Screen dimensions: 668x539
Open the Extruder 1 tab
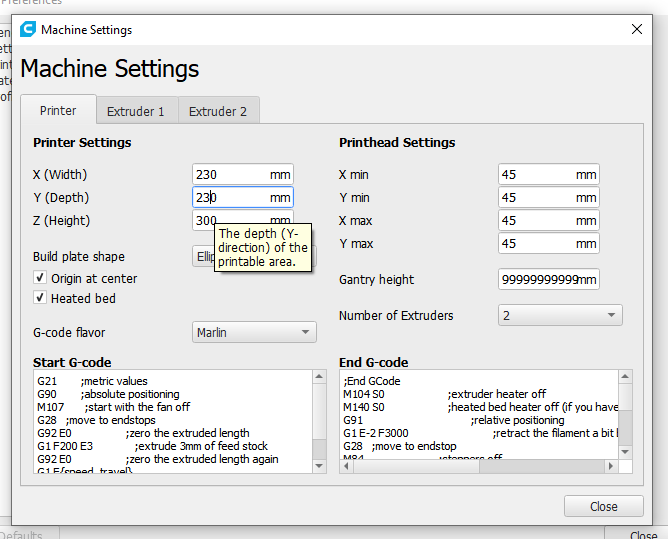(135, 111)
